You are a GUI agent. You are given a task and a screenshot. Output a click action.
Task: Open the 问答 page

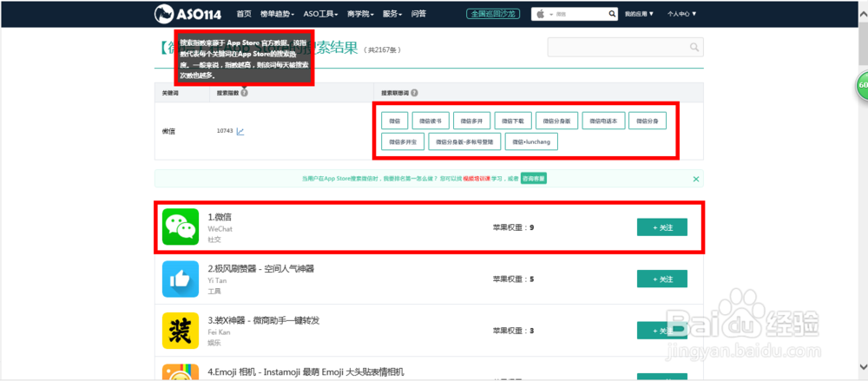[418, 14]
